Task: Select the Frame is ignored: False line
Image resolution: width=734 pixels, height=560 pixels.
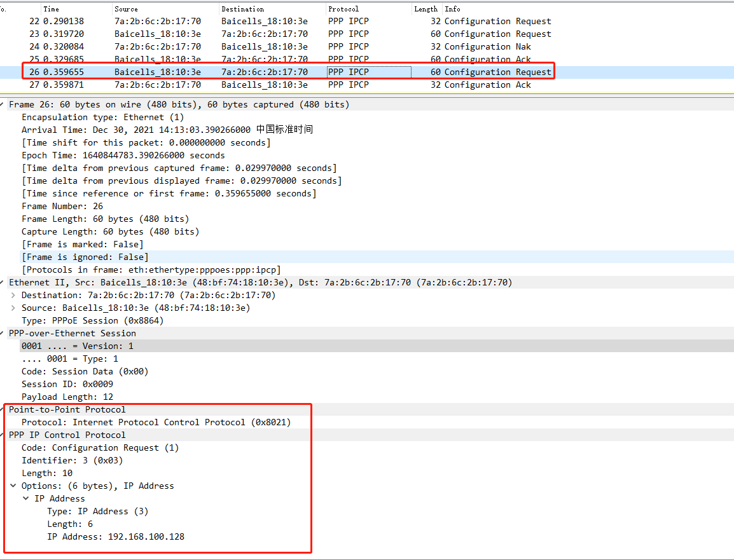Action: (x=85, y=257)
